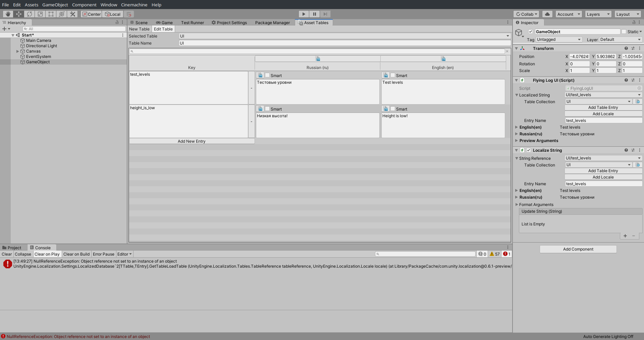Toggle the grid snapping icon
Viewport: 644px width, 340px height.
[129, 14]
